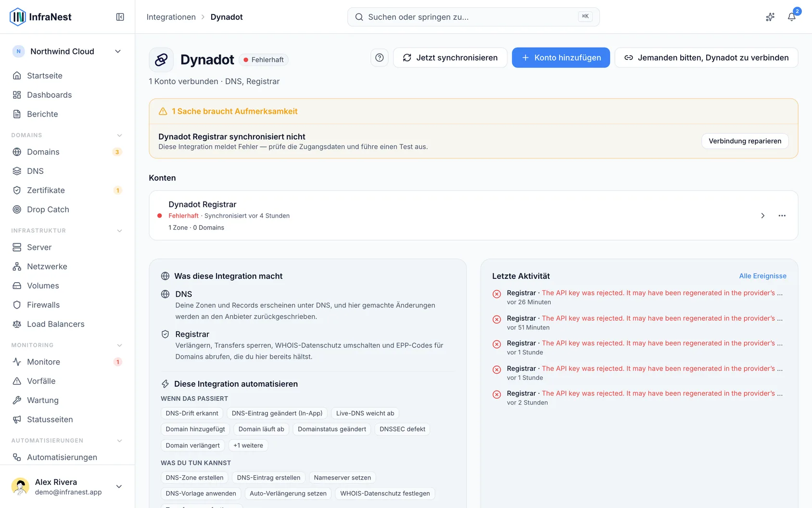Click Konto hinzufügen button
The width and height of the screenshot is (812, 508).
pos(561,58)
